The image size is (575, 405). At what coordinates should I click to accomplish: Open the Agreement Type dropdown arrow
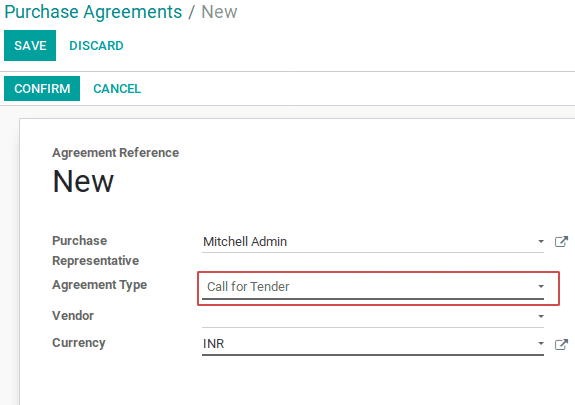coord(541,286)
